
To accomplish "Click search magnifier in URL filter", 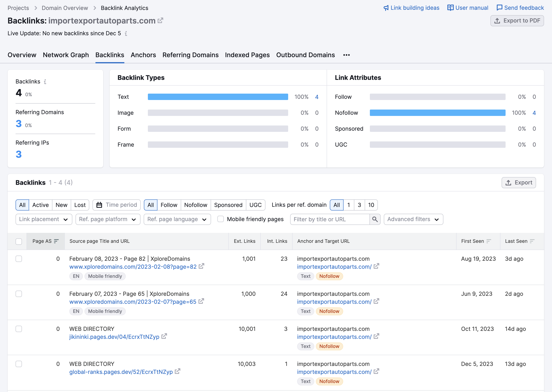I will 375,219.
